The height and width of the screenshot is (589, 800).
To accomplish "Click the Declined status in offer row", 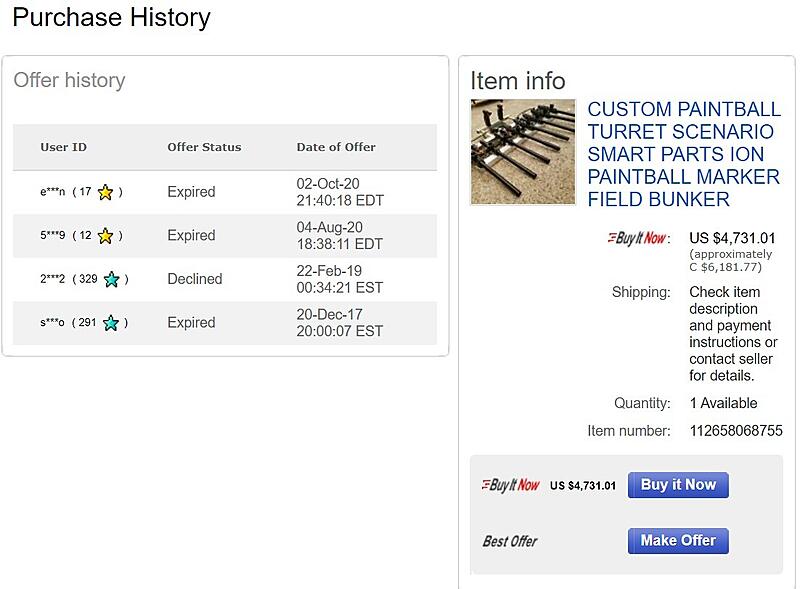I will [195, 279].
